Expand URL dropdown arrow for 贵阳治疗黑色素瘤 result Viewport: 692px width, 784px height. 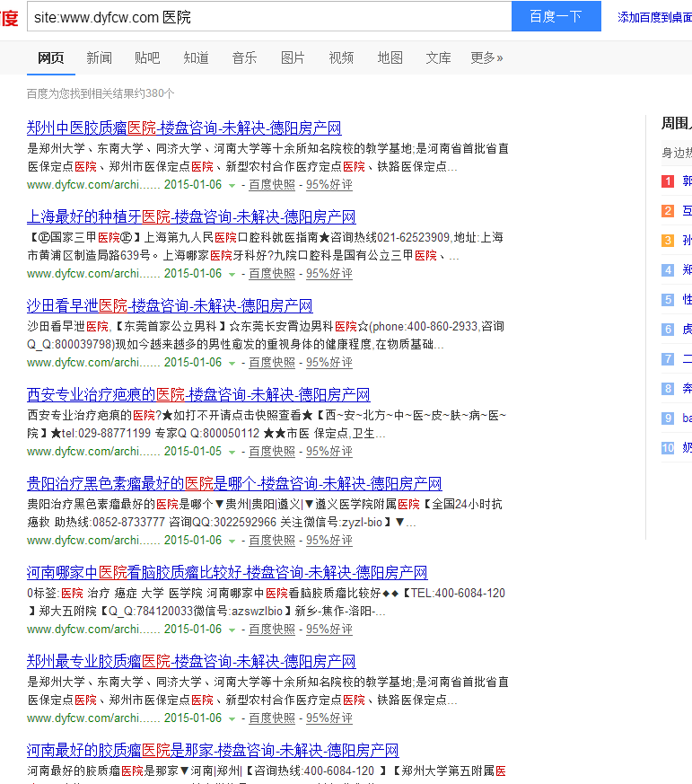click(232, 541)
